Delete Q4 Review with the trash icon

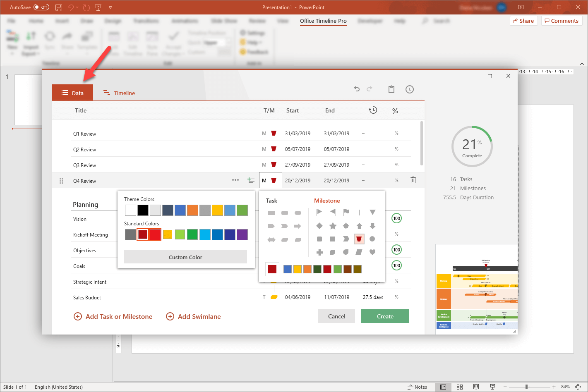[x=413, y=180]
